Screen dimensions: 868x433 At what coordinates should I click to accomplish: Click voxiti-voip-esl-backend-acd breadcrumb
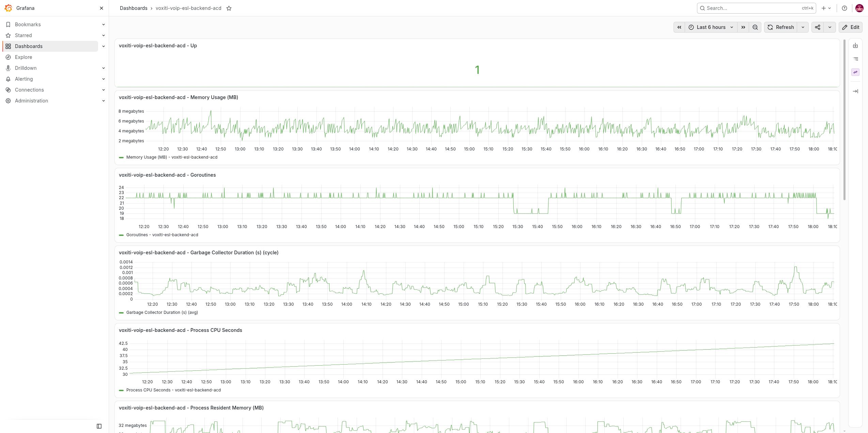(188, 8)
